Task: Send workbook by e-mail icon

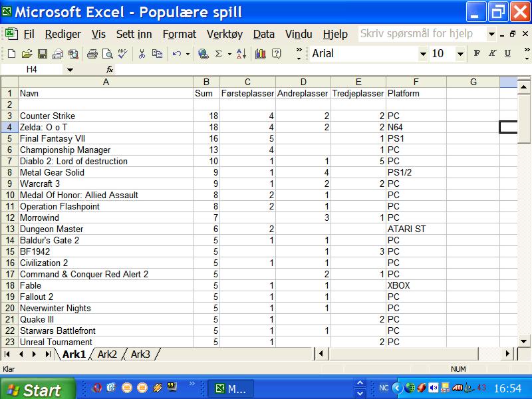Action: (x=58, y=54)
